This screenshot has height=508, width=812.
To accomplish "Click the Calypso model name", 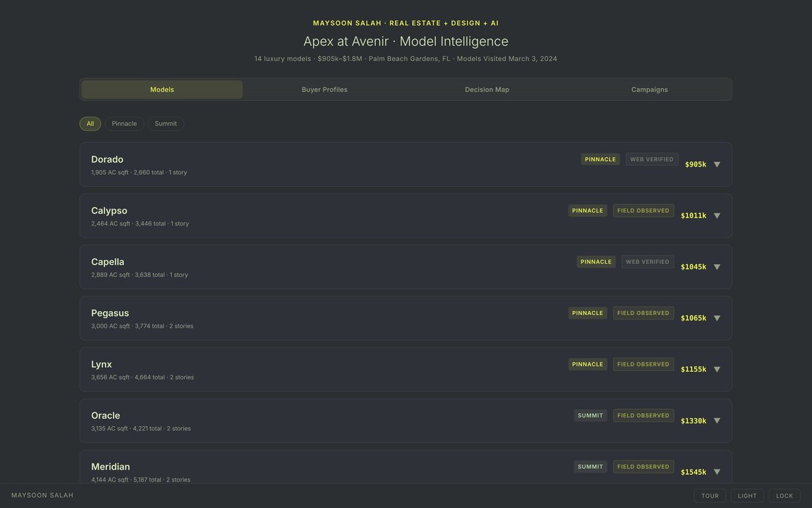I will pyautogui.click(x=109, y=211).
